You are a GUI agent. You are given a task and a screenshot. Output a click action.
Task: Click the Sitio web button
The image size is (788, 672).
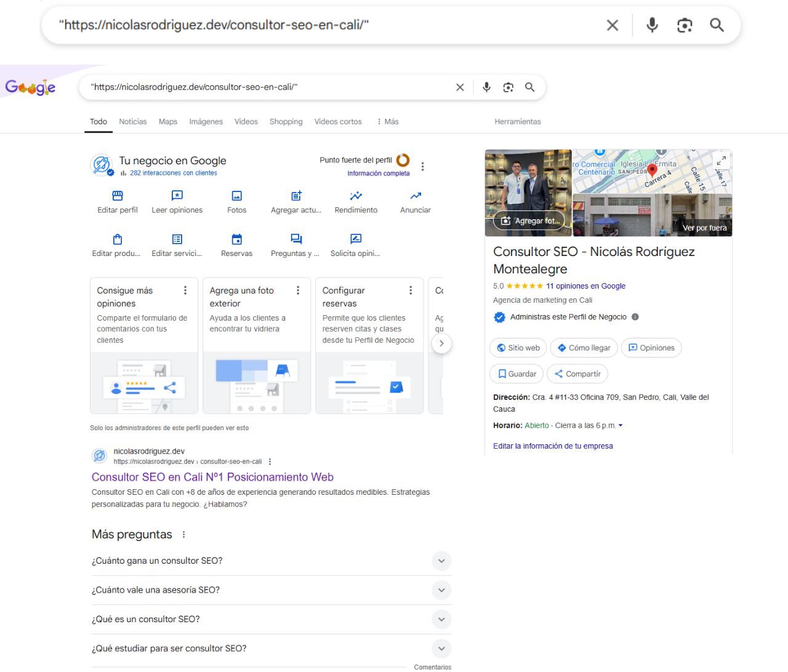518,348
